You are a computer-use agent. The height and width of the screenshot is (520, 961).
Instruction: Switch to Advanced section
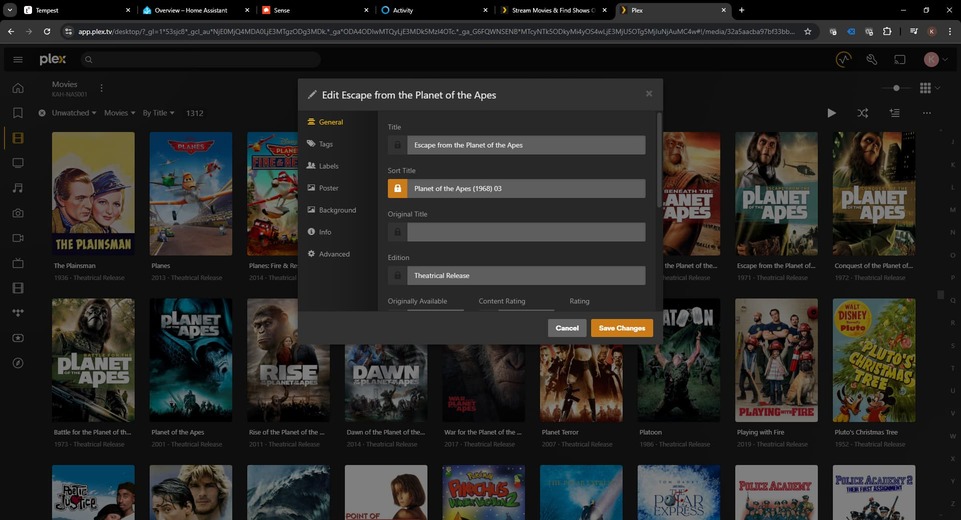(x=329, y=254)
